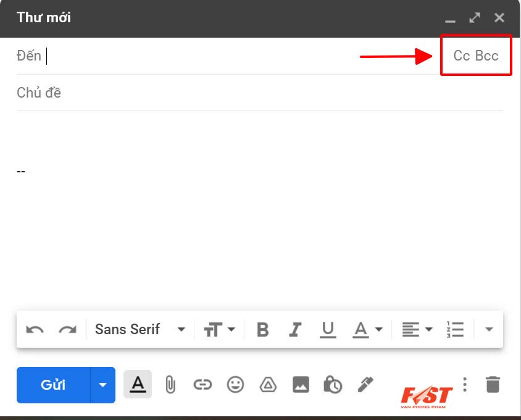521x420 pixels.
Task: Insert a numbered list
Action: click(x=455, y=330)
